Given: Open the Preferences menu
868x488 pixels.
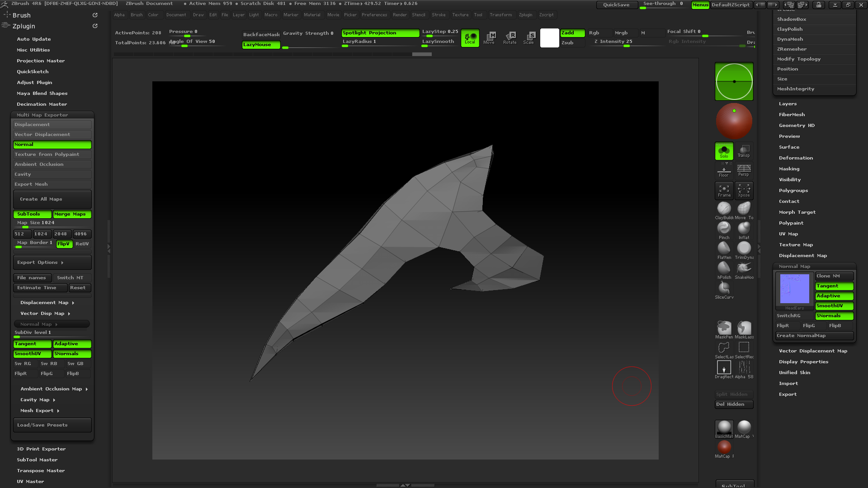Looking at the screenshot, I should coord(374,15).
